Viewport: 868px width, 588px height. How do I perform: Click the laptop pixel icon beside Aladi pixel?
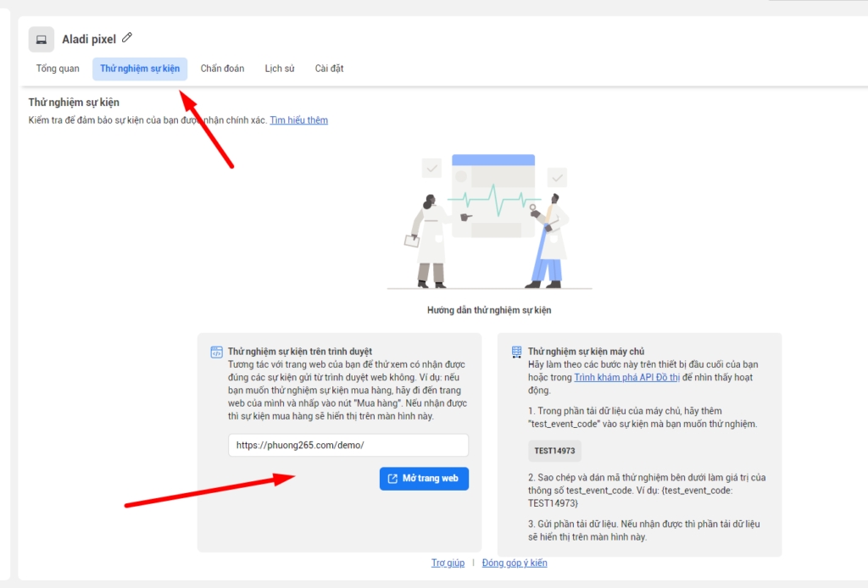coord(41,39)
